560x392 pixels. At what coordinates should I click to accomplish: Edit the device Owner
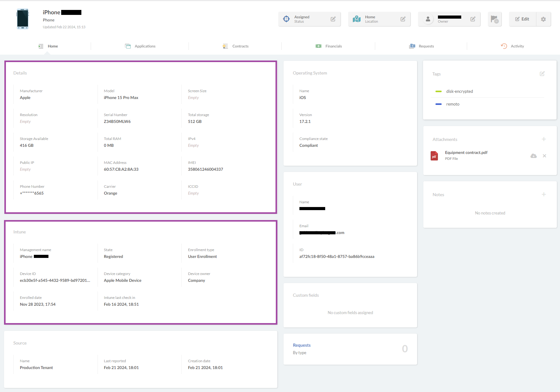pos(472,19)
